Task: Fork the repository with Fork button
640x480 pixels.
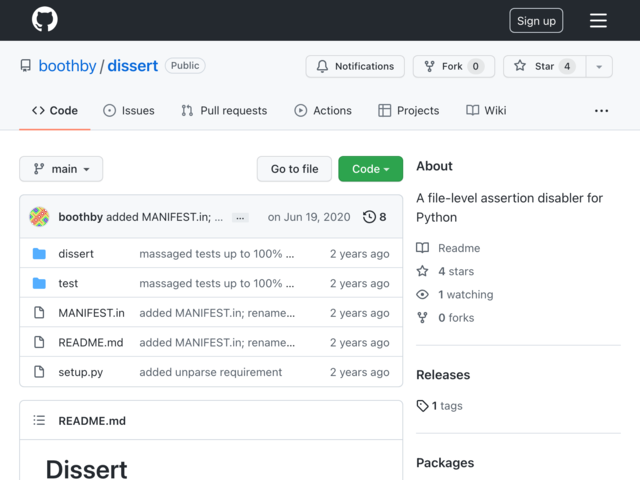Action: pos(454,66)
